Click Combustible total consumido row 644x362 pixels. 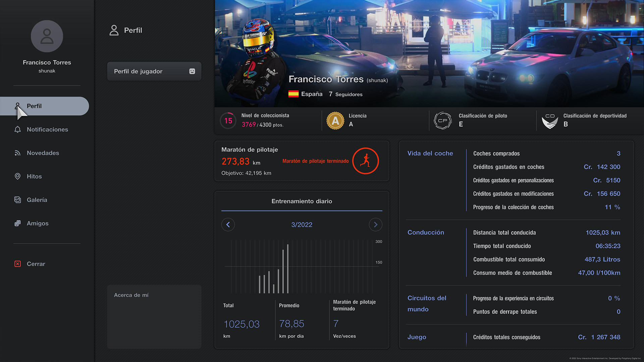(547, 259)
